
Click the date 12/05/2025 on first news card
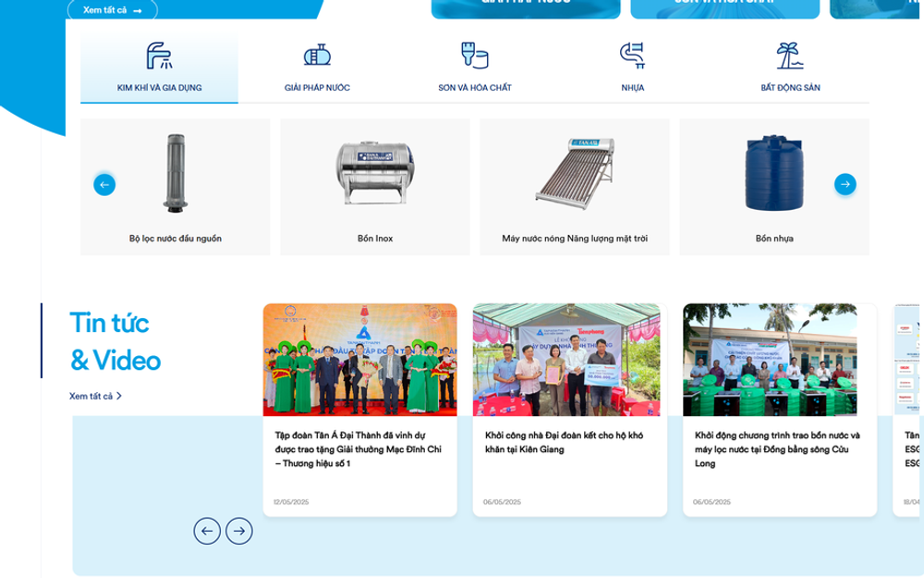pyautogui.click(x=291, y=502)
